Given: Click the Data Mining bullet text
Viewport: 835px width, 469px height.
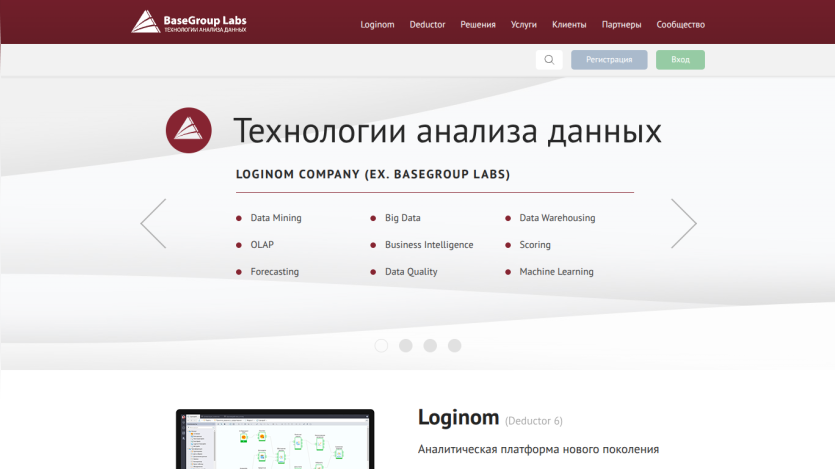Looking at the screenshot, I should (x=276, y=218).
